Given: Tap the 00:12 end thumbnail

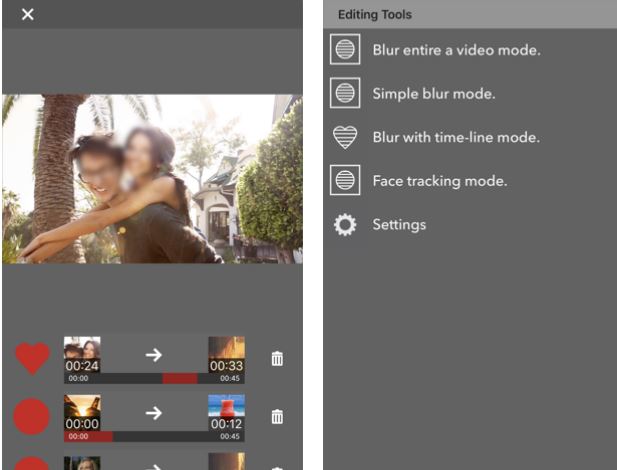Looking at the screenshot, I should 226,412.
